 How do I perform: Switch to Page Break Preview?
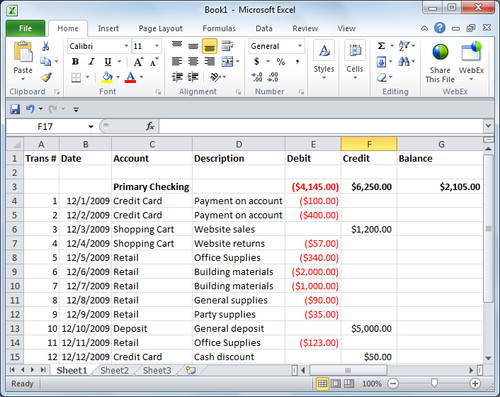pyautogui.click(x=349, y=384)
